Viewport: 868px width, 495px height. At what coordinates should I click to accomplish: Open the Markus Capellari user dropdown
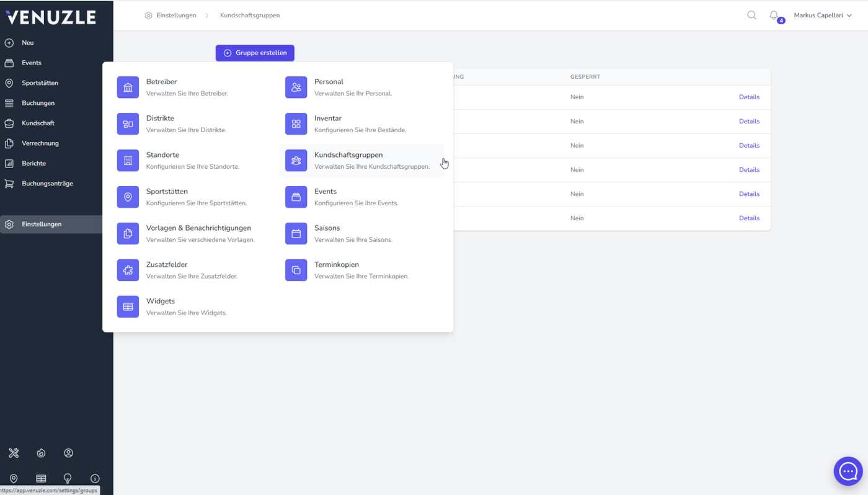pos(823,16)
